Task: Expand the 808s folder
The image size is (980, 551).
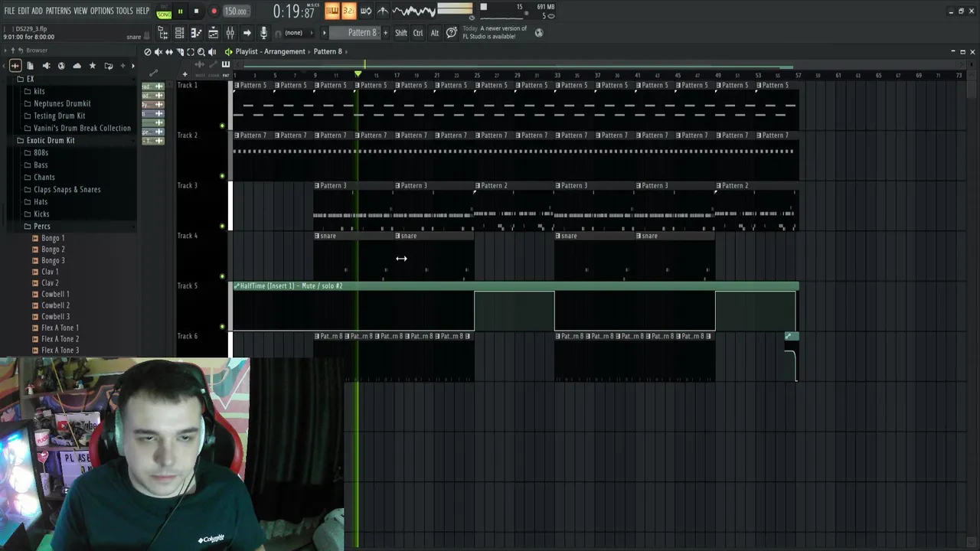Action: (x=41, y=152)
